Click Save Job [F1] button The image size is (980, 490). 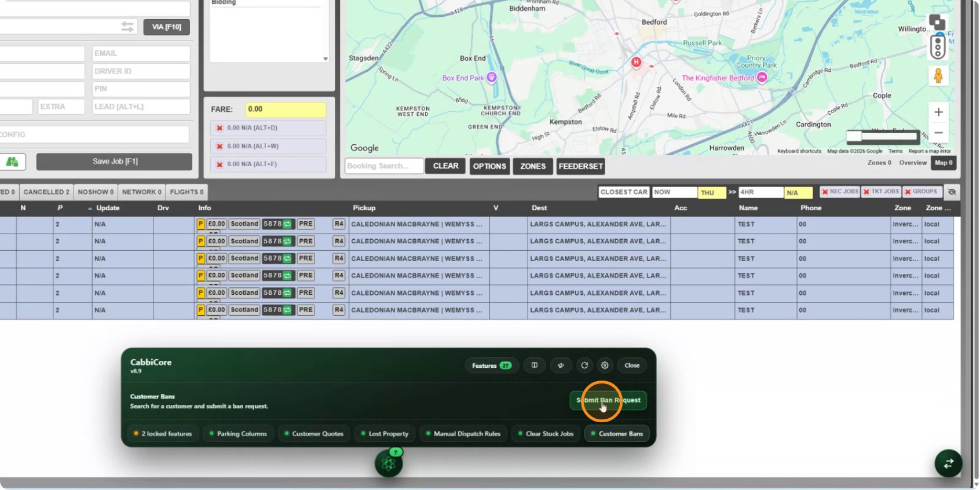point(115,162)
